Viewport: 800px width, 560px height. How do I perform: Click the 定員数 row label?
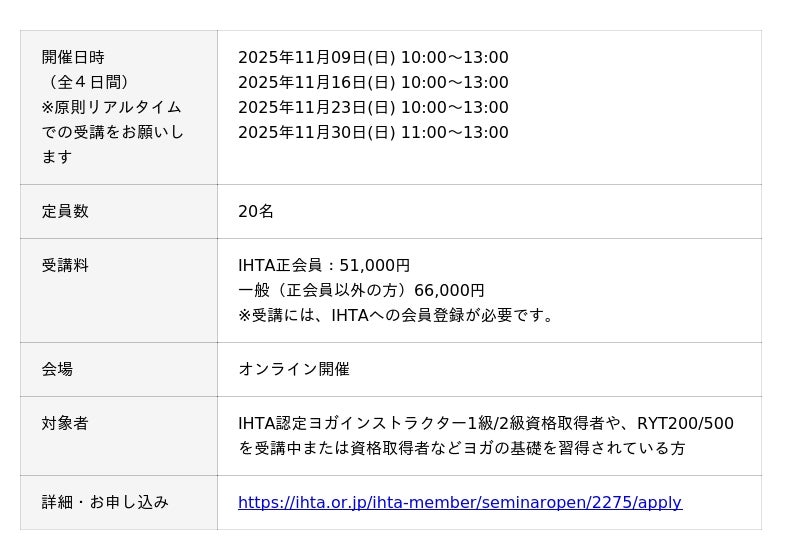click(65, 212)
